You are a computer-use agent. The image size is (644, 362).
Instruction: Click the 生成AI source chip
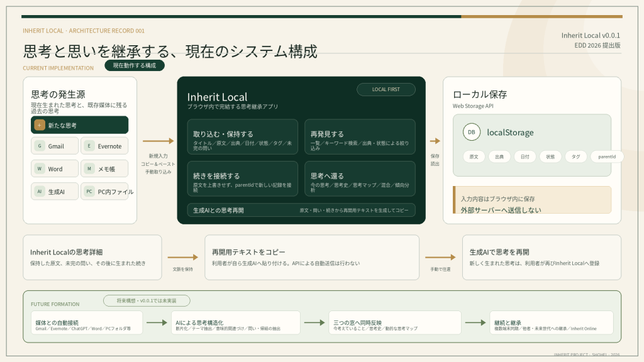(x=55, y=191)
